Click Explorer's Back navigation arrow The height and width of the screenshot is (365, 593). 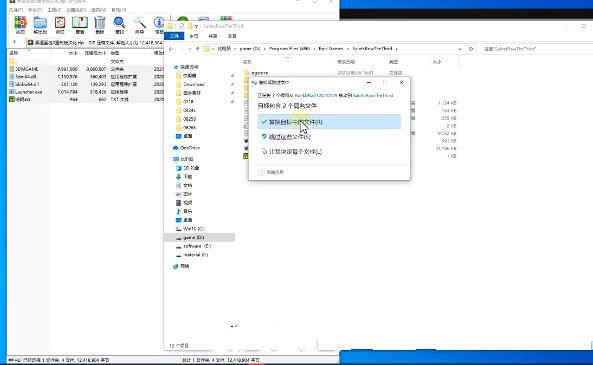(171, 49)
